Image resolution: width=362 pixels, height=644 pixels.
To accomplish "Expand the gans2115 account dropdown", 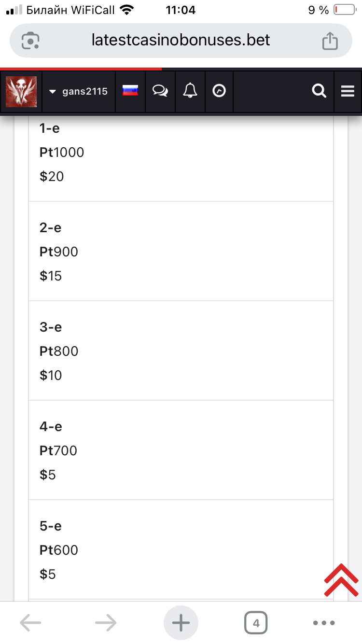I will click(x=79, y=92).
